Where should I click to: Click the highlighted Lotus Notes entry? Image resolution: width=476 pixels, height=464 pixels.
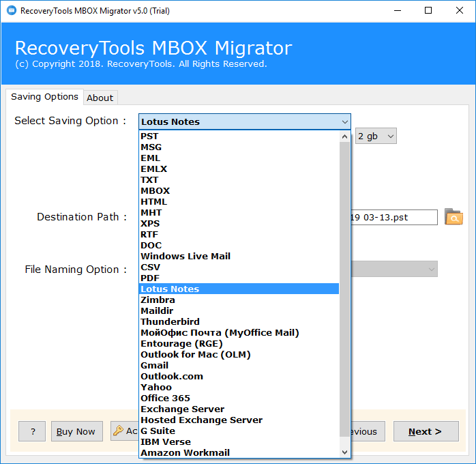(x=239, y=289)
